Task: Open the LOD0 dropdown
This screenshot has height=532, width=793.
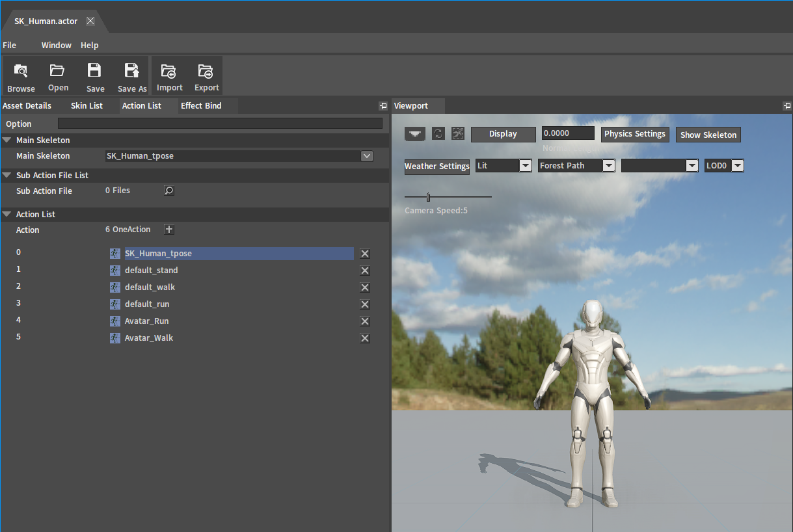Action: click(x=737, y=166)
